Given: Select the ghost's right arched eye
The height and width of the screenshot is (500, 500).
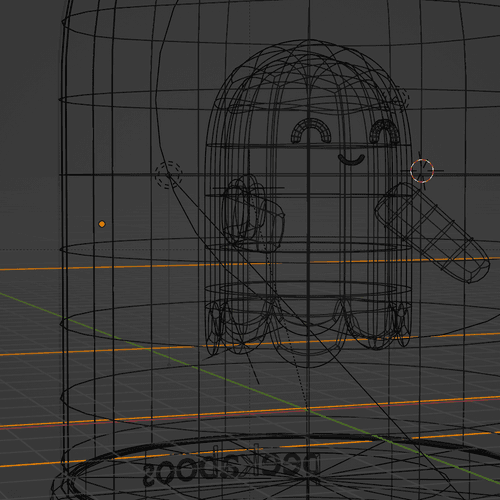Looking at the screenshot, I should [x=385, y=131].
